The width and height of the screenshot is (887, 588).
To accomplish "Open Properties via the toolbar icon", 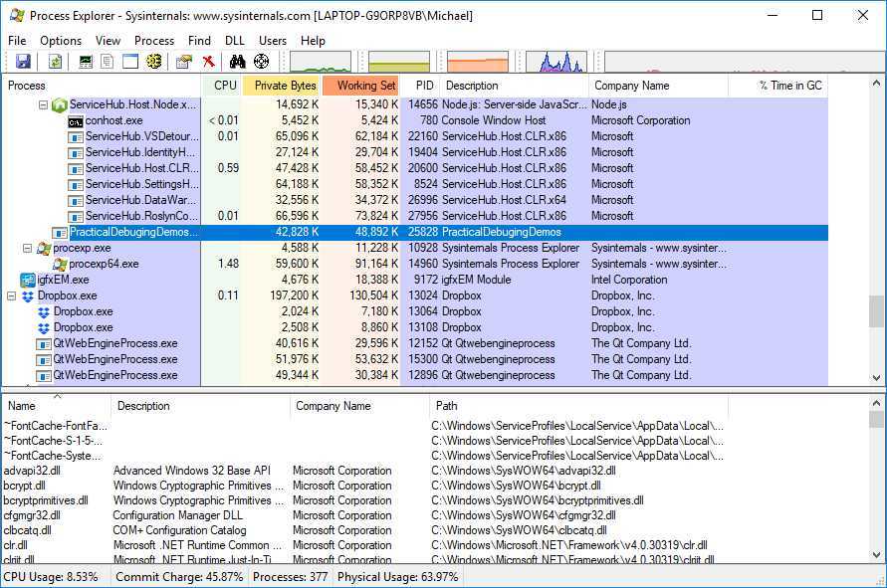I will point(184,61).
